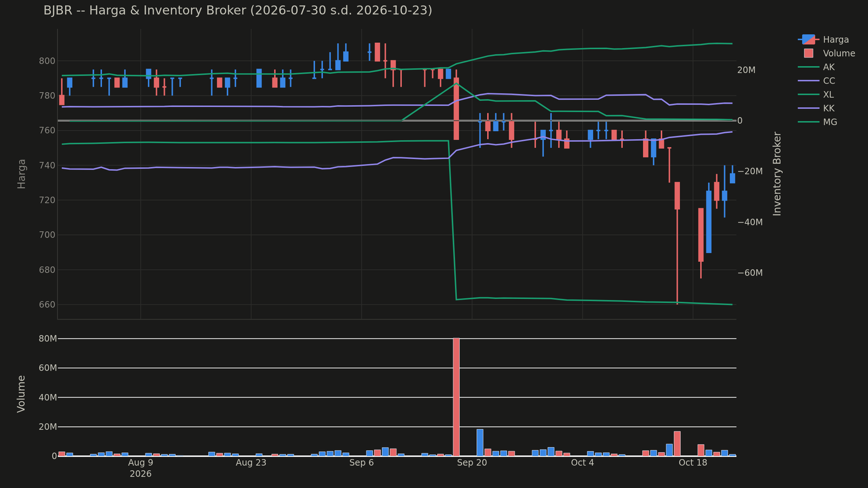This screenshot has width=868, height=488.
Task: Toggle the MG broker legend entry
Action: [818, 122]
